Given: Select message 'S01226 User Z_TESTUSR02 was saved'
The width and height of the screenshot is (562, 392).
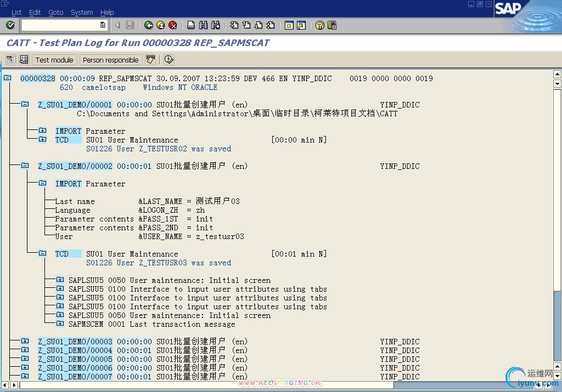Looking at the screenshot, I should (x=159, y=149).
